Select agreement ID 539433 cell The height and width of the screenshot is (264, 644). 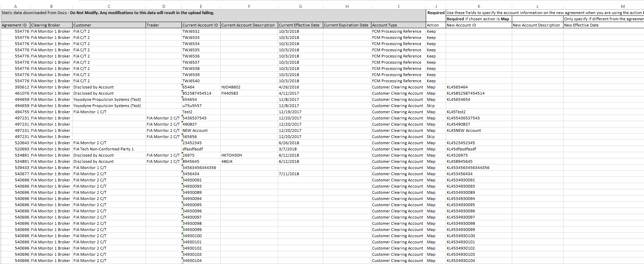tap(15, 168)
